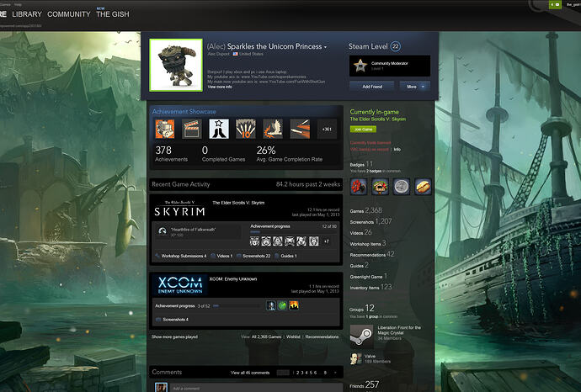Open Skyrim Workshop Submissions 4 link
Viewport: 581px width, 392px height.
[181, 257]
